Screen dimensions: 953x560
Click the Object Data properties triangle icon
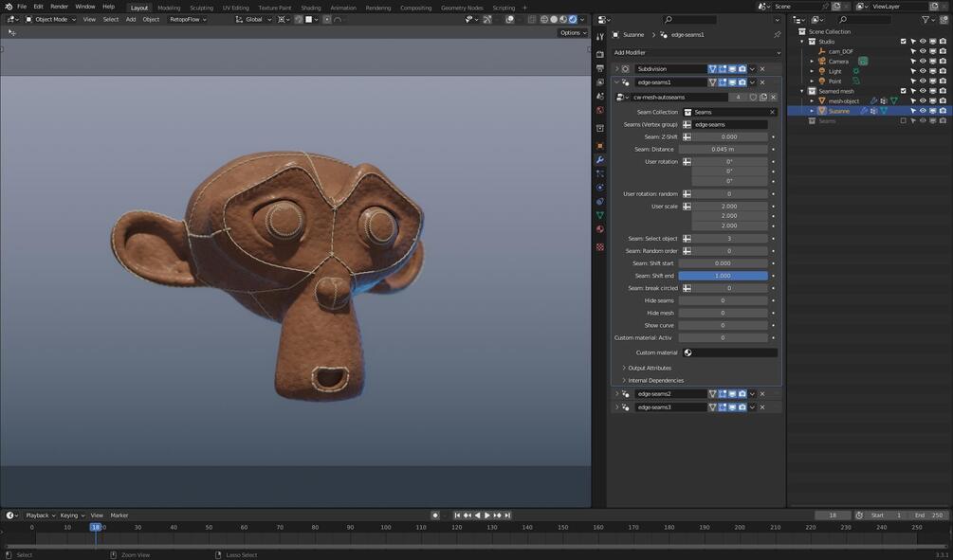point(599,215)
